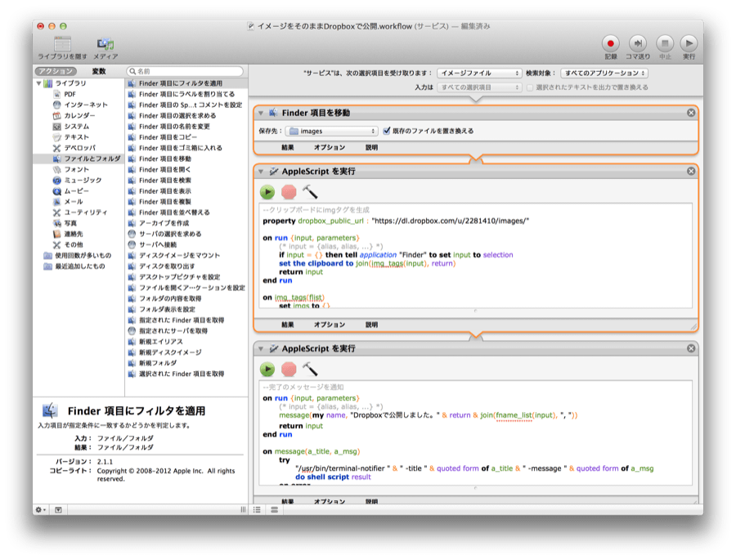Screen dimensions: 736x560
Task: Select the ムービー library category
Action: [x=76, y=191]
